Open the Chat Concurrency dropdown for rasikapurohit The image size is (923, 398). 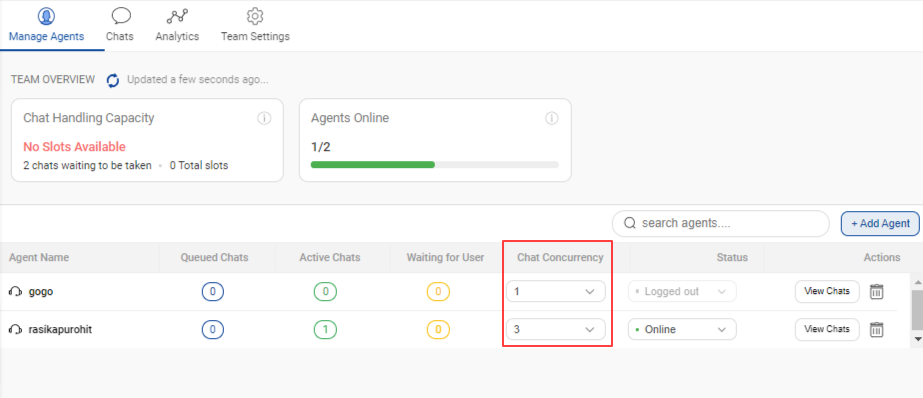pyautogui.click(x=556, y=329)
